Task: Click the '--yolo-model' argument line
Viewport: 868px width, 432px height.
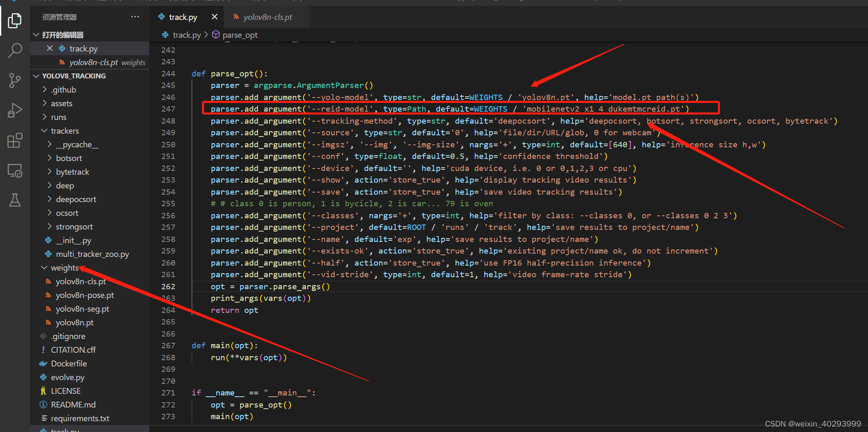Action: [455, 97]
